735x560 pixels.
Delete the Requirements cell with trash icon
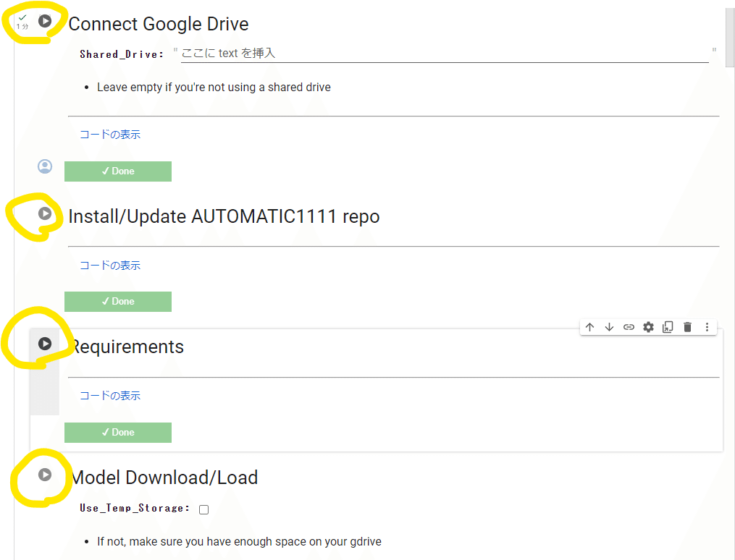[687, 327]
